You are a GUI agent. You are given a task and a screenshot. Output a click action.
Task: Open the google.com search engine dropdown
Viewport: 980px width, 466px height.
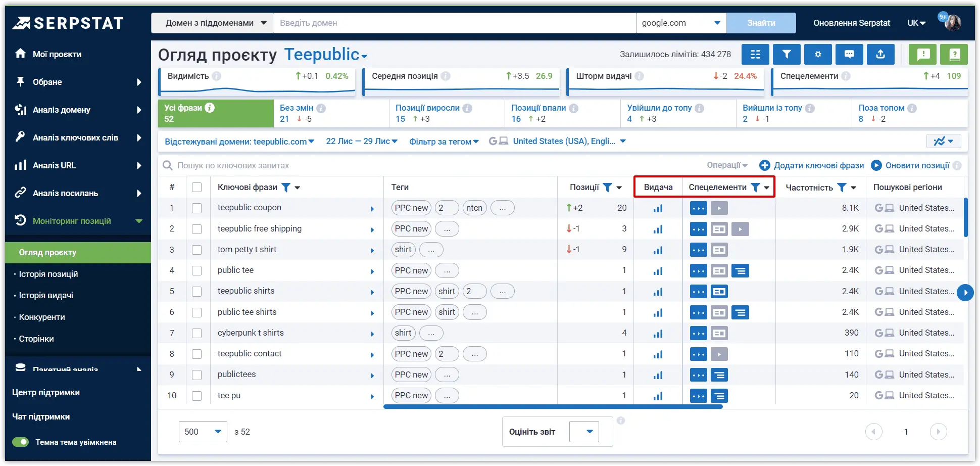tap(681, 23)
